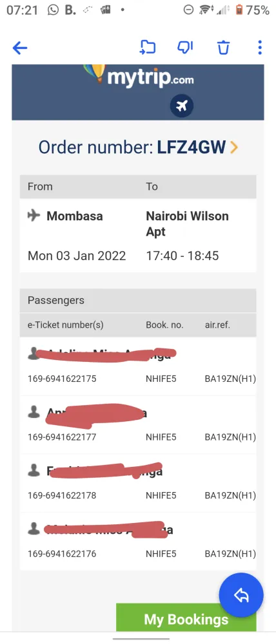Expand order via orange chevron arrow
276x644 pixels.
pos(234,147)
